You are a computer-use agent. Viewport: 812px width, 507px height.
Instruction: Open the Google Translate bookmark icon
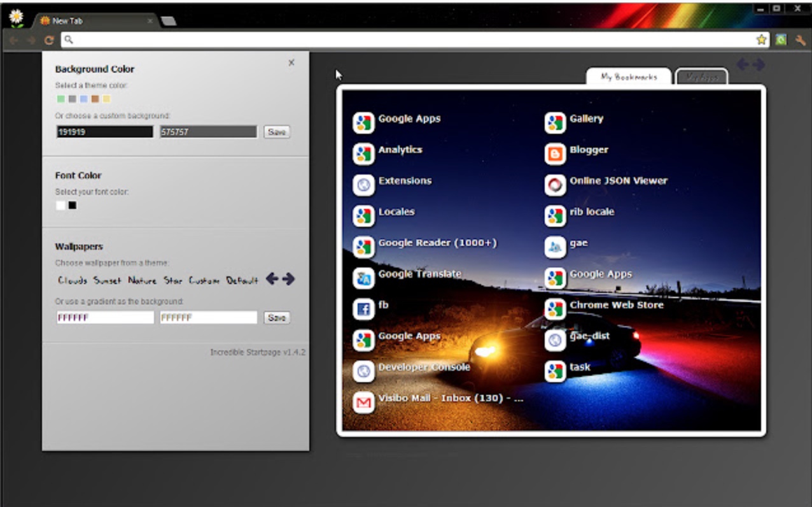(x=363, y=278)
